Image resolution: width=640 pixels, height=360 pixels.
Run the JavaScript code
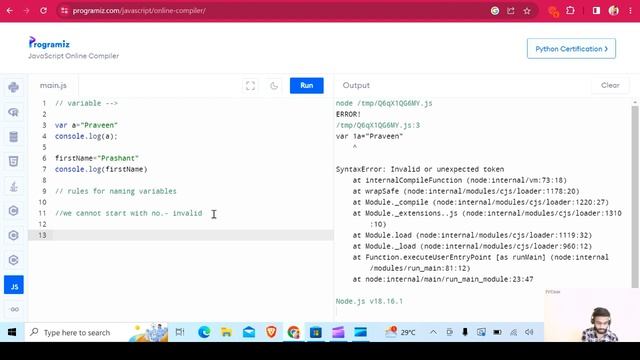tap(307, 85)
